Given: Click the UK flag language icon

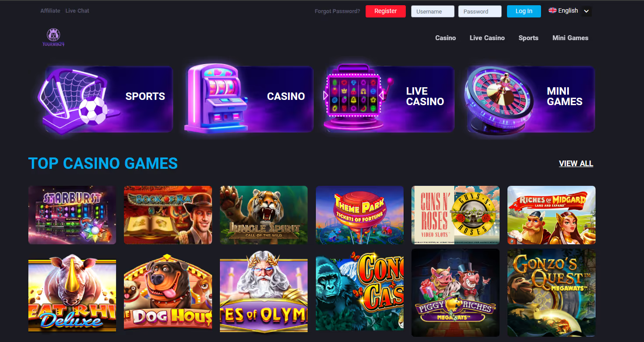Looking at the screenshot, I should point(552,10).
